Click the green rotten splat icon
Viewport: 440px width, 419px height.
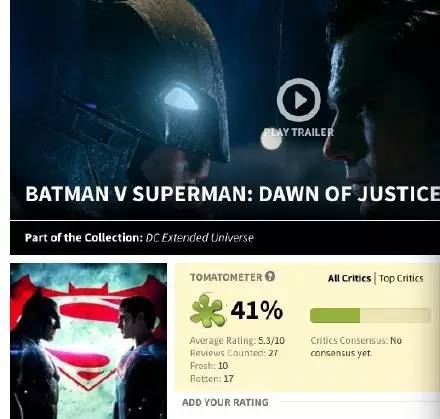click(x=207, y=310)
